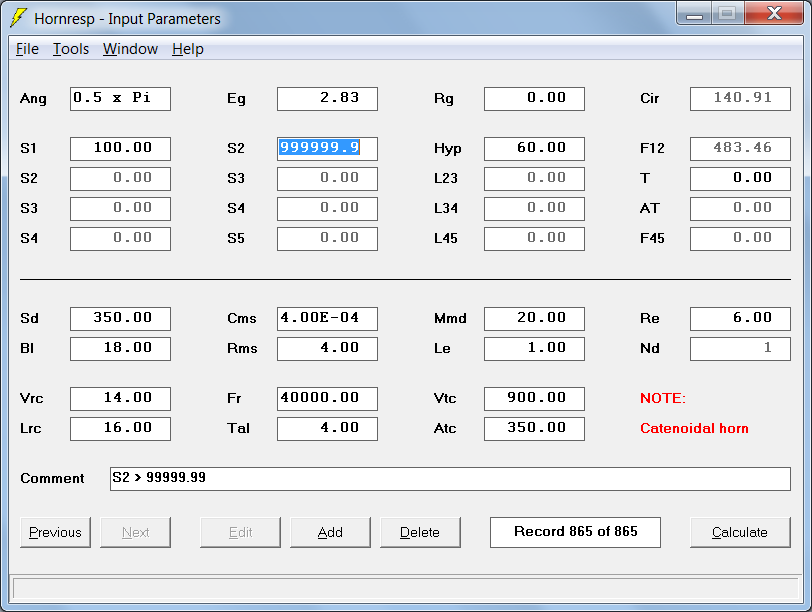Click the S4 field in the L45 row
Screen dimensions: 812x612
point(120,239)
